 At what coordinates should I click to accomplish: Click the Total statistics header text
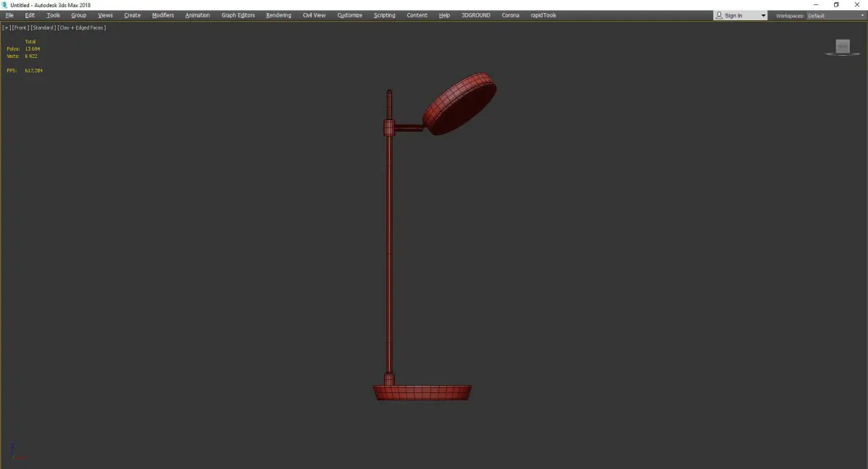click(x=30, y=41)
